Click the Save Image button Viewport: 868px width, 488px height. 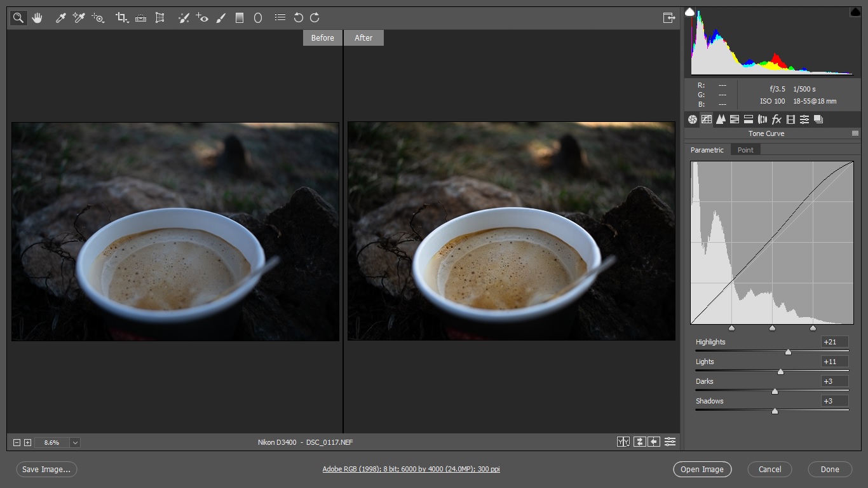47,470
